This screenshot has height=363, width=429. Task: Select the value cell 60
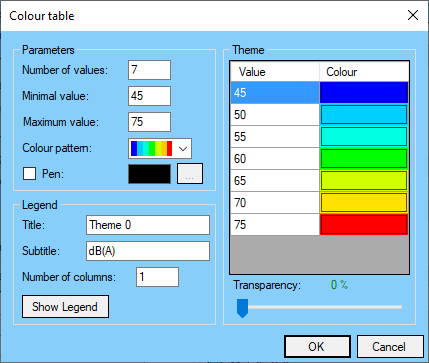point(275,159)
